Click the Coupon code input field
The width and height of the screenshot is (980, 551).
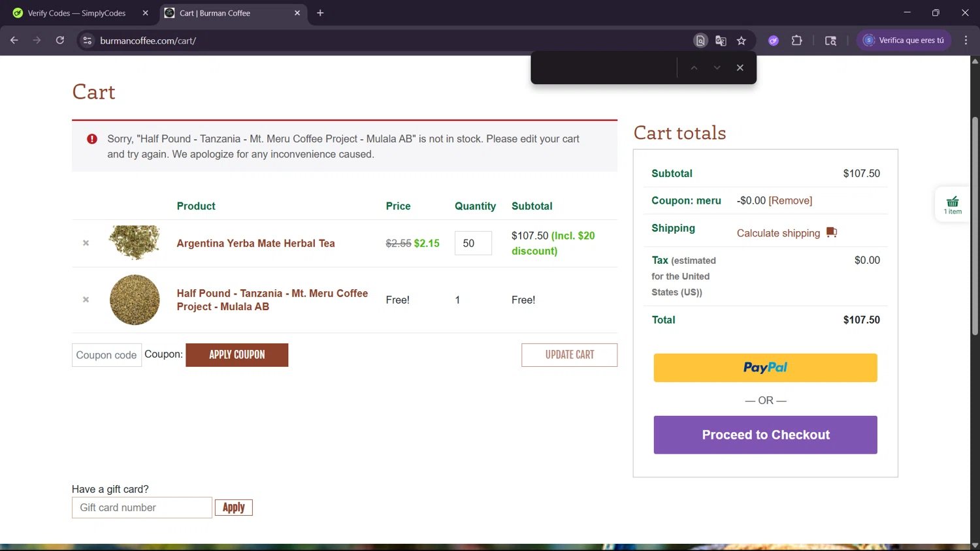pyautogui.click(x=106, y=355)
